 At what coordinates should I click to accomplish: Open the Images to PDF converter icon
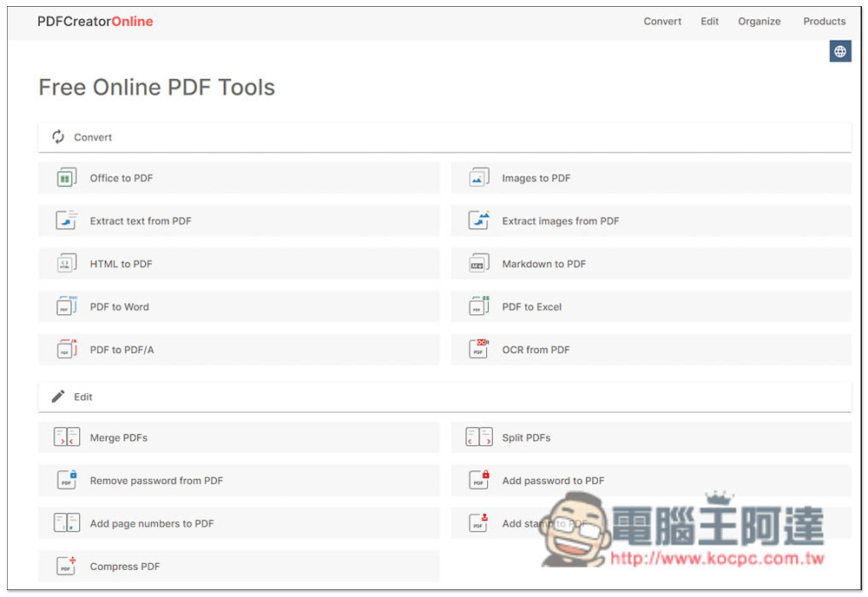pos(477,176)
